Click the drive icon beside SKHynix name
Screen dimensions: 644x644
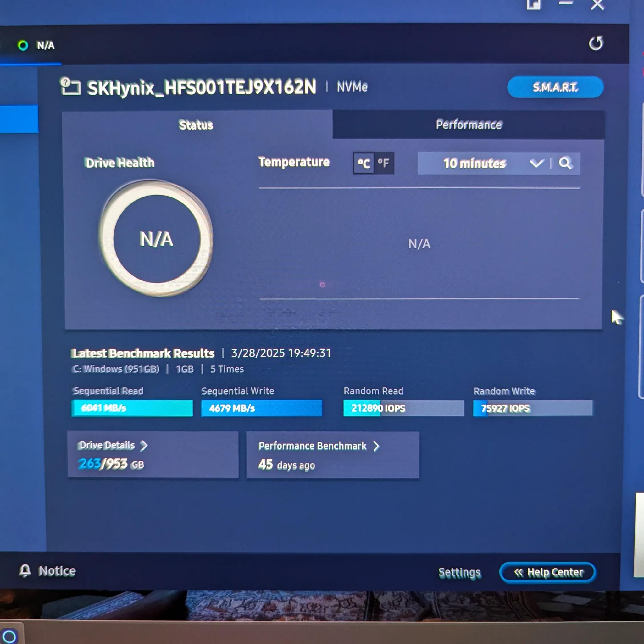tap(70, 86)
